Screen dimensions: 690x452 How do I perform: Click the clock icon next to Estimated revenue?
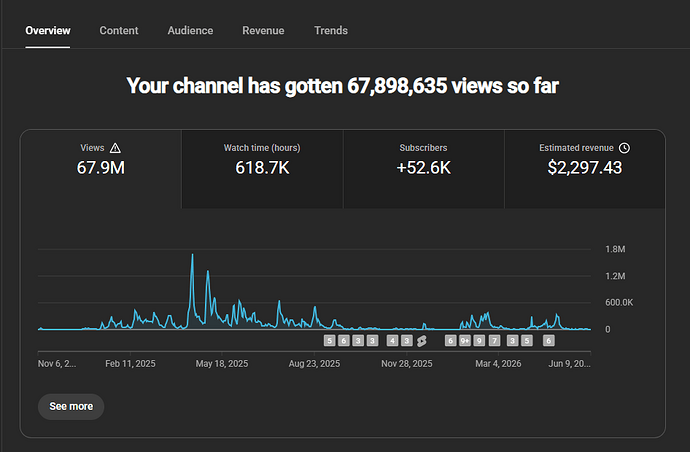click(x=624, y=148)
